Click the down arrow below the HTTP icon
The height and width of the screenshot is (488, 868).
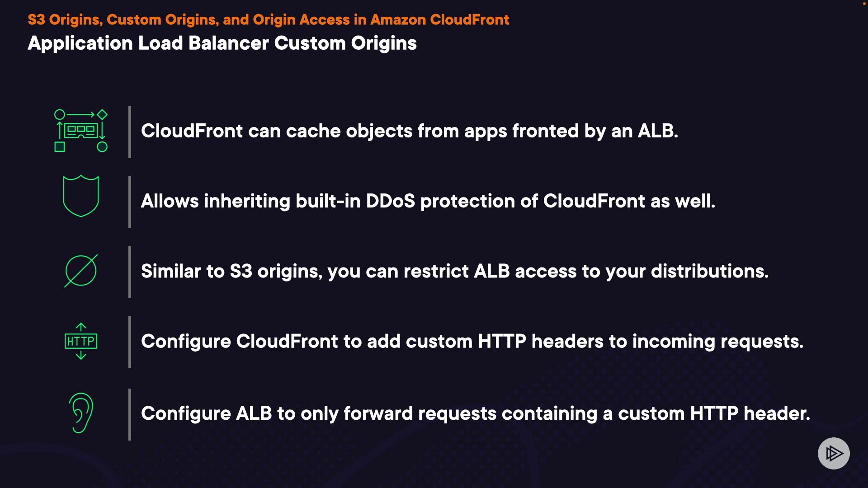click(x=81, y=356)
